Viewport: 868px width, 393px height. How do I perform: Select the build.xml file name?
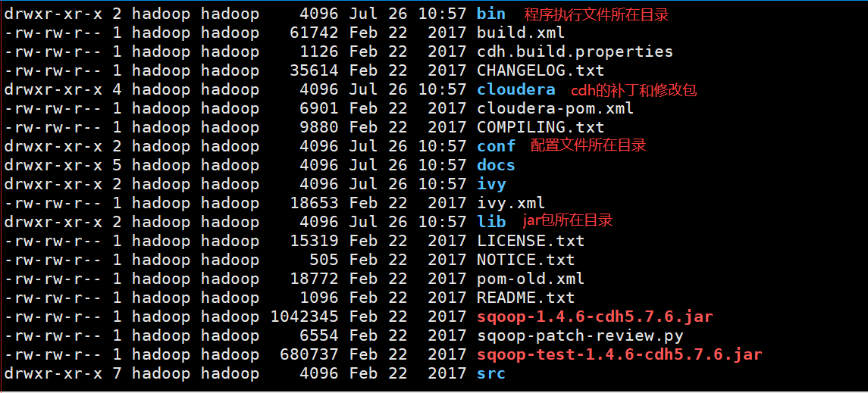[x=521, y=33]
